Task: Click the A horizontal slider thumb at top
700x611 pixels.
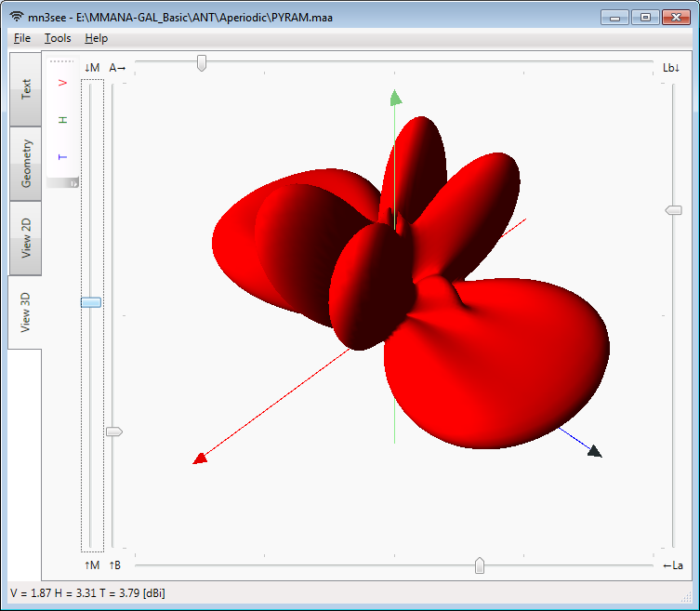Action: tap(202, 63)
